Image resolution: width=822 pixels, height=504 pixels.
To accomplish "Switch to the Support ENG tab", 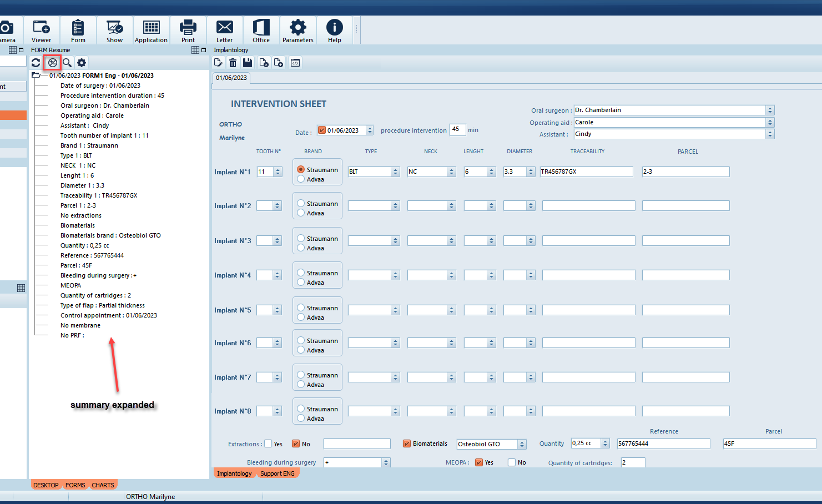I will coord(278,473).
